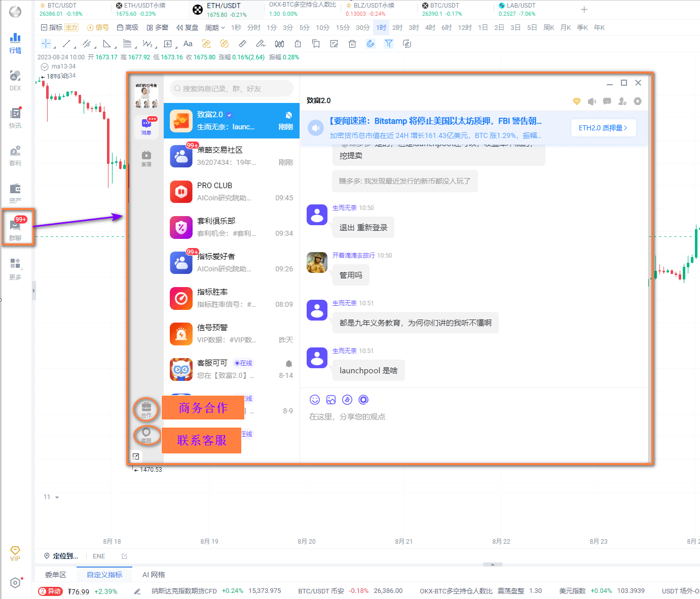Image resolution: width=700 pixels, height=599 pixels.
Task: Open the 指标胜率 chat conversation
Action: 232,298
